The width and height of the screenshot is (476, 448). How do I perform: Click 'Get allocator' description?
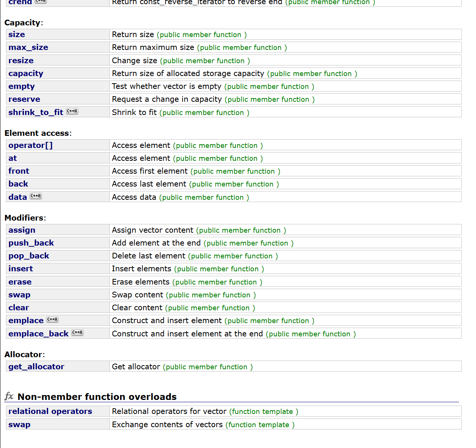136,367
